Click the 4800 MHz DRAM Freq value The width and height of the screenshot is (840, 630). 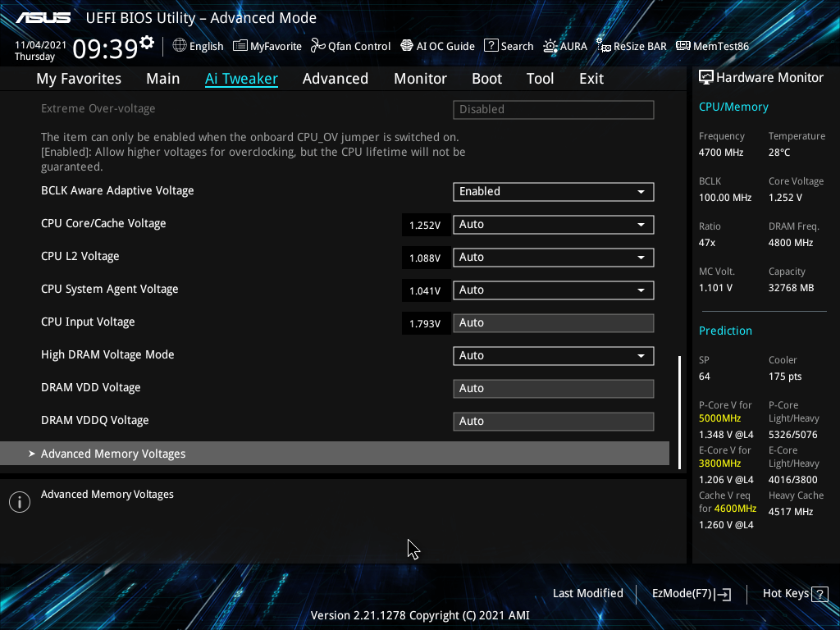point(791,243)
